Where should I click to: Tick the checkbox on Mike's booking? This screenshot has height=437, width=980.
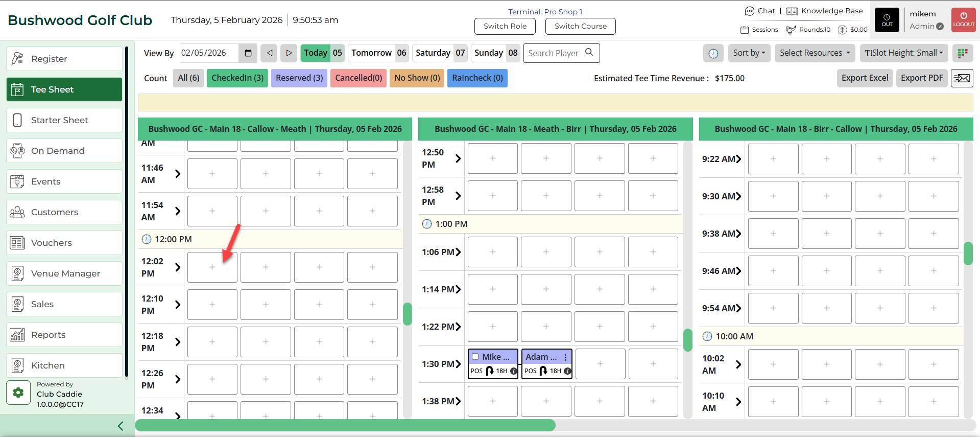(475, 357)
